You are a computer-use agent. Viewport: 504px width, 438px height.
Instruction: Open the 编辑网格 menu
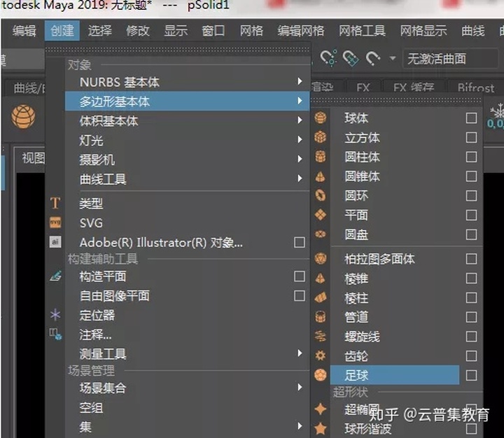pos(301,31)
